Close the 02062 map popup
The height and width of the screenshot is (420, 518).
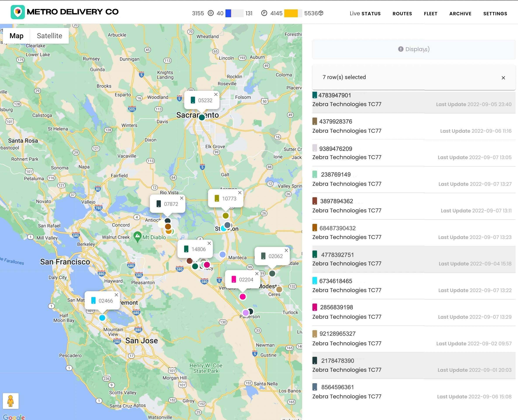(286, 250)
